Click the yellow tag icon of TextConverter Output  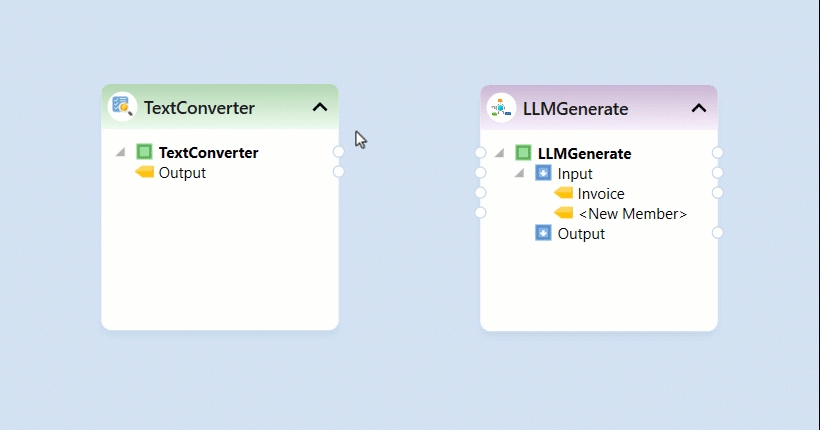pos(144,172)
